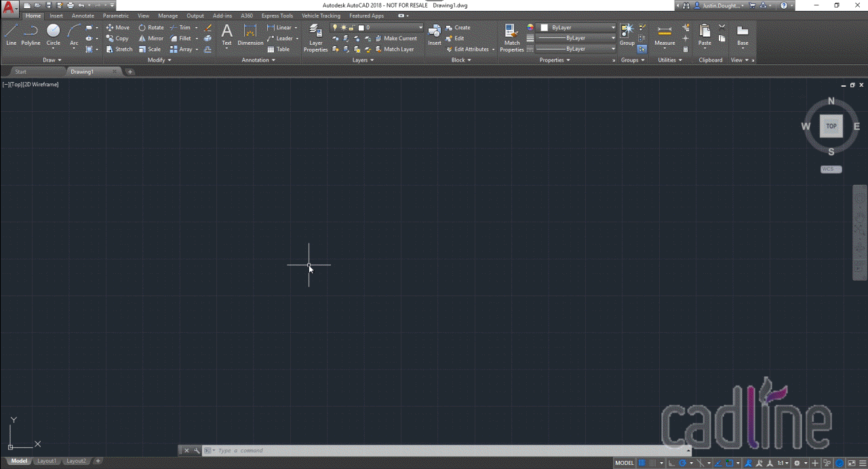Select the Arc tool
This screenshot has height=469, width=868.
(x=74, y=34)
